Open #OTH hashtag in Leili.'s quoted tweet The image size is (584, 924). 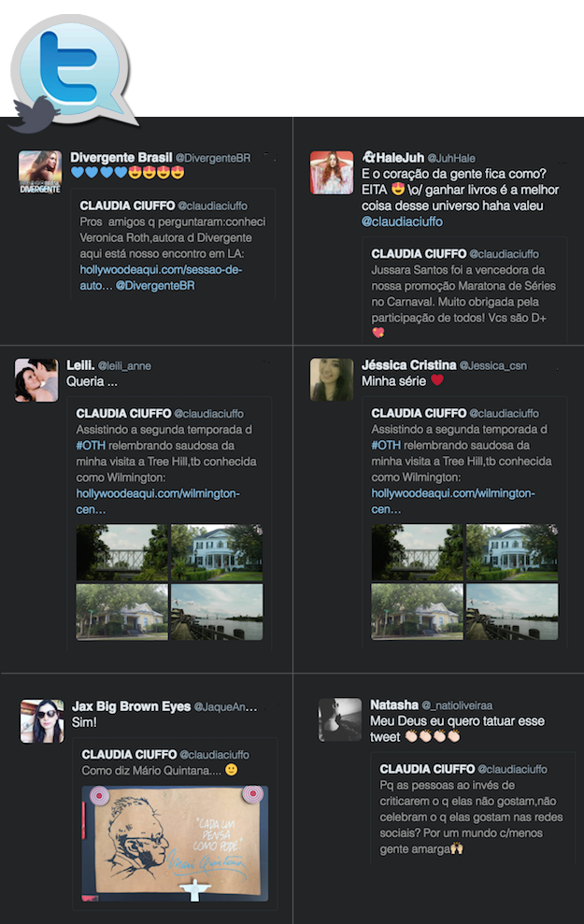(x=91, y=446)
